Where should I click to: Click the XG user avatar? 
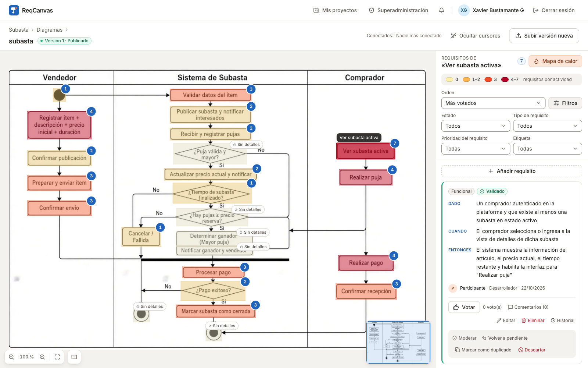(464, 10)
